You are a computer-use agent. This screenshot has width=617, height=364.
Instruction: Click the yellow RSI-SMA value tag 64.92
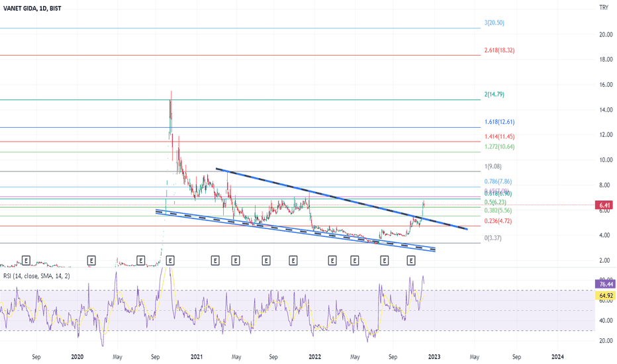[605, 296]
